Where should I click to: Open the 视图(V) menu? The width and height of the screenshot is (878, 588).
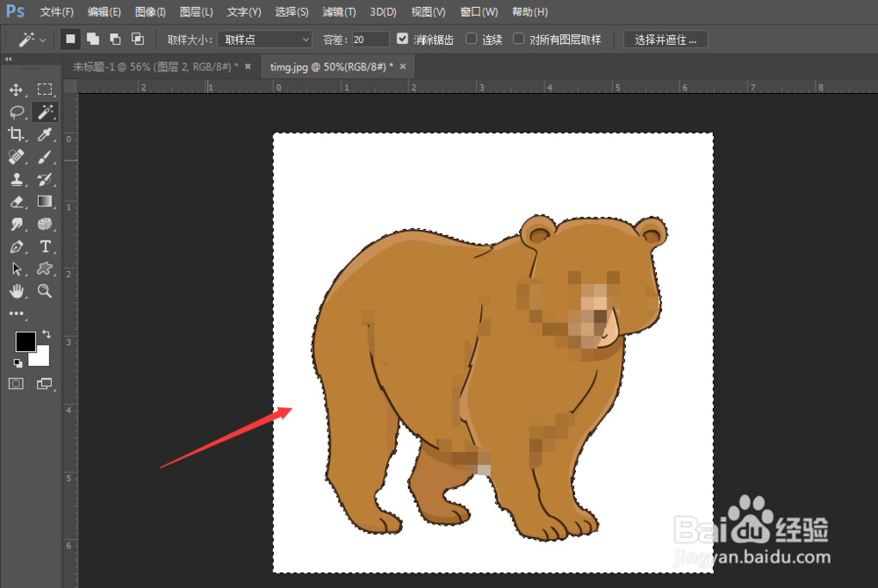click(x=428, y=11)
